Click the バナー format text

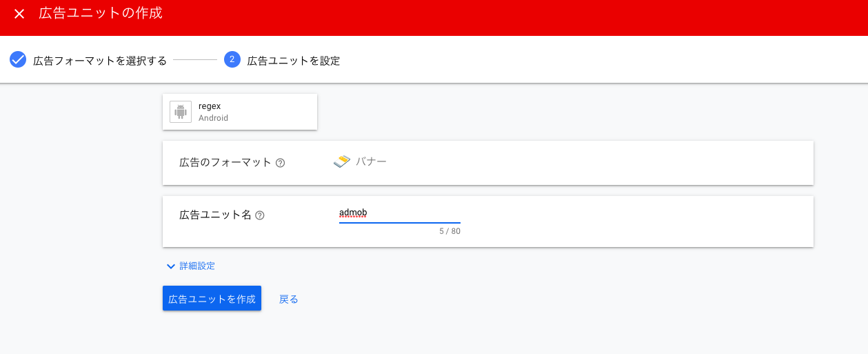point(371,161)
